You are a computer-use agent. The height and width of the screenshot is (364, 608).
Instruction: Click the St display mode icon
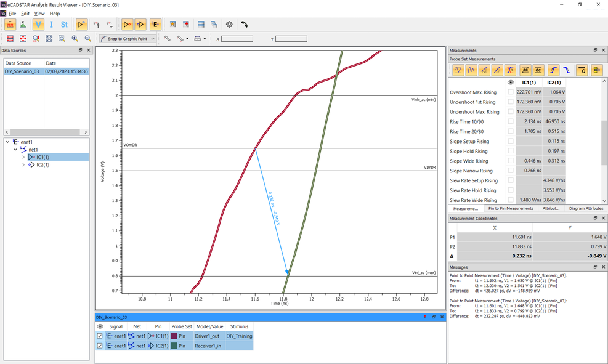(64, 25)
